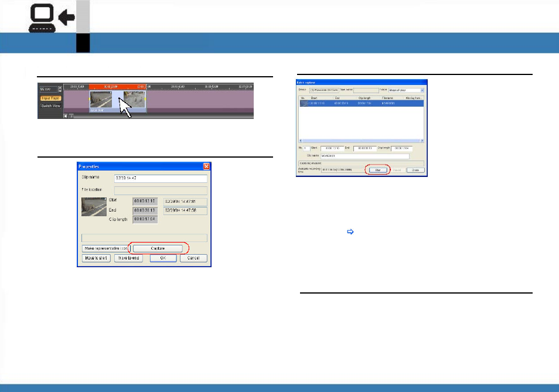Click OK in the Properties dialog
This screenshot has width=559, height=392.
click(x=163, y=258)
